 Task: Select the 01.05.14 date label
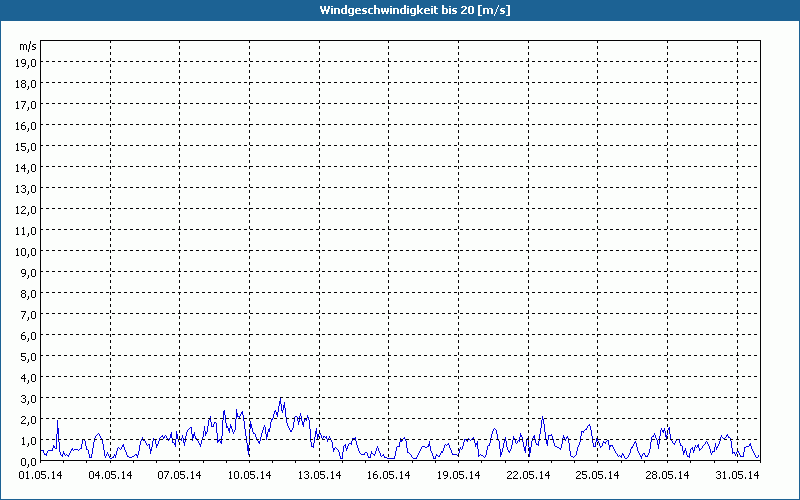[40, 475]
